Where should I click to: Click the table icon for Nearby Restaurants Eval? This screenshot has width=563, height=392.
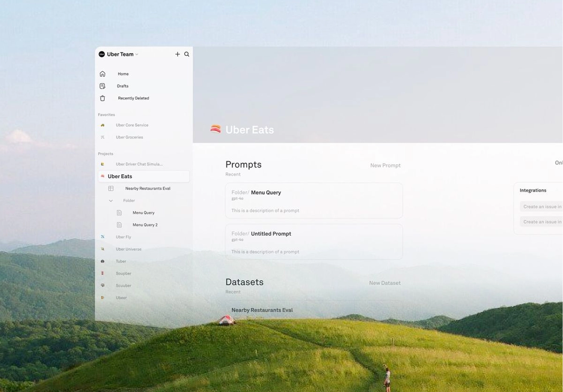[x=111, y=188]
